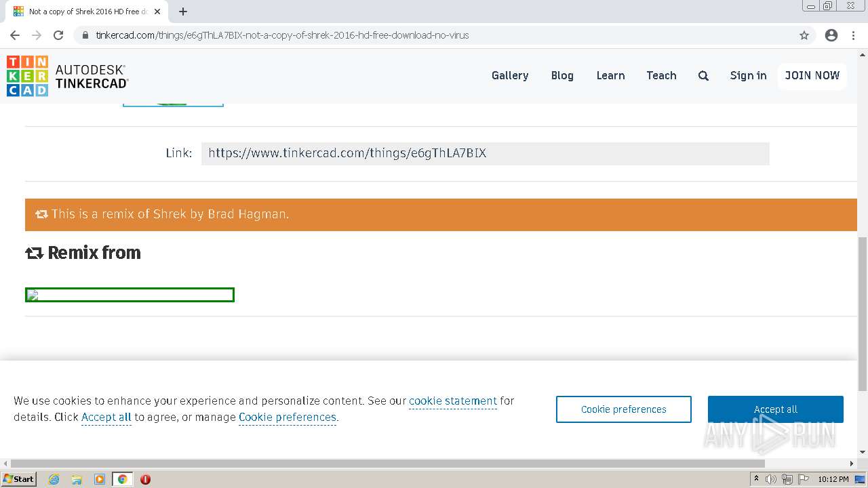
Task: Click the vertical scrollbar thumb
Action: pyautogui.click(x=863, y=314)
